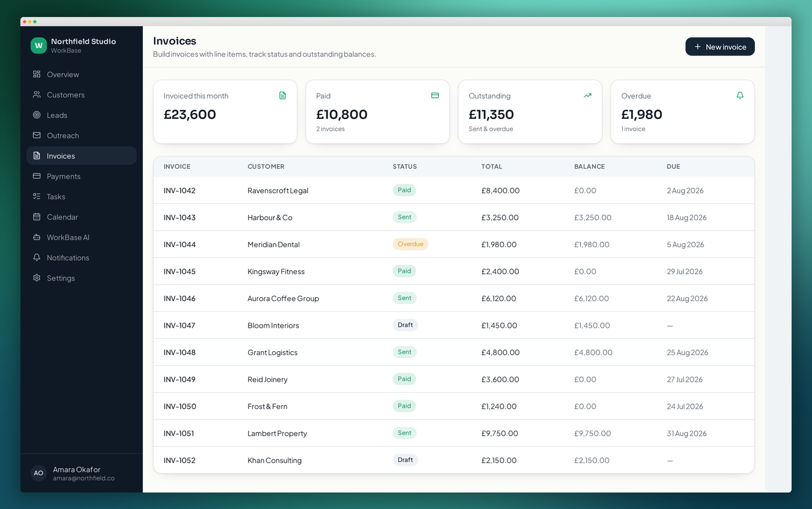This screenshot has width=812, height=509.
Task: Click the Khan Consulting customer name
Action: (x=274, y=461)
